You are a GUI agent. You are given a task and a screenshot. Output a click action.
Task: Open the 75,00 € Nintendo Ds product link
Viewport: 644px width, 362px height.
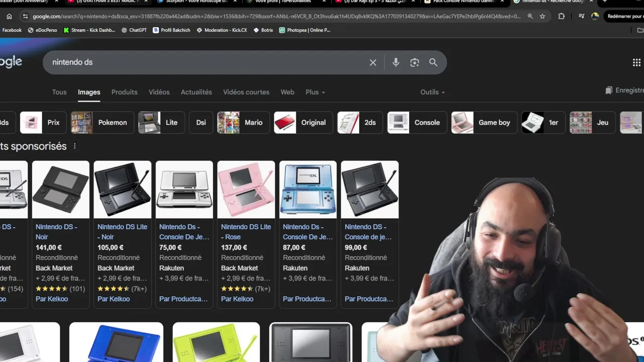[x=184, y=232]
